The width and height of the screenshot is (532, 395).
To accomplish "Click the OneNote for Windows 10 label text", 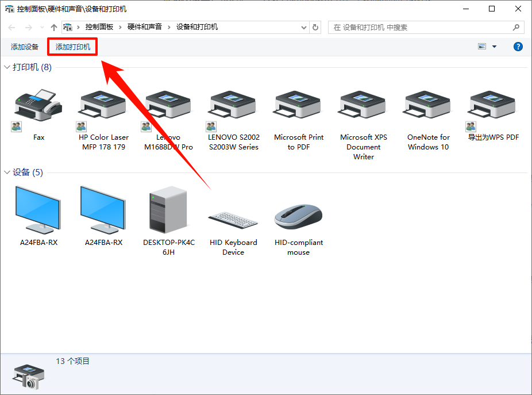I will click(428, 142).
